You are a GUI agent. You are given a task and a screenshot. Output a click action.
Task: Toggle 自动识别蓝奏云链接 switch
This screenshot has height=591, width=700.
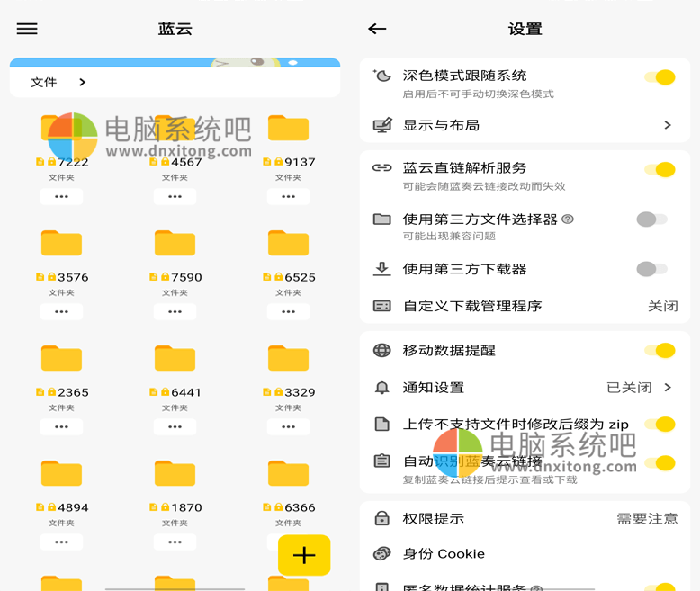[x=660, y=463]
